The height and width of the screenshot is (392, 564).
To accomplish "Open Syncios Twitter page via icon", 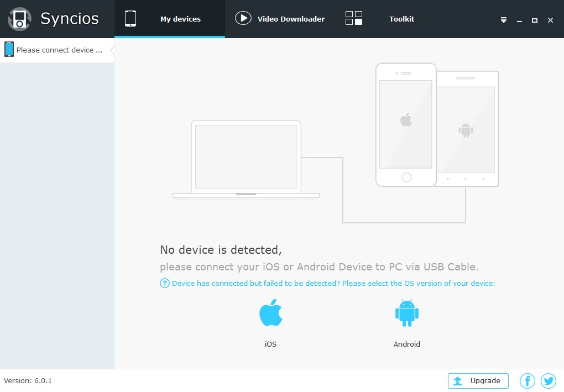I will point(548,380).
